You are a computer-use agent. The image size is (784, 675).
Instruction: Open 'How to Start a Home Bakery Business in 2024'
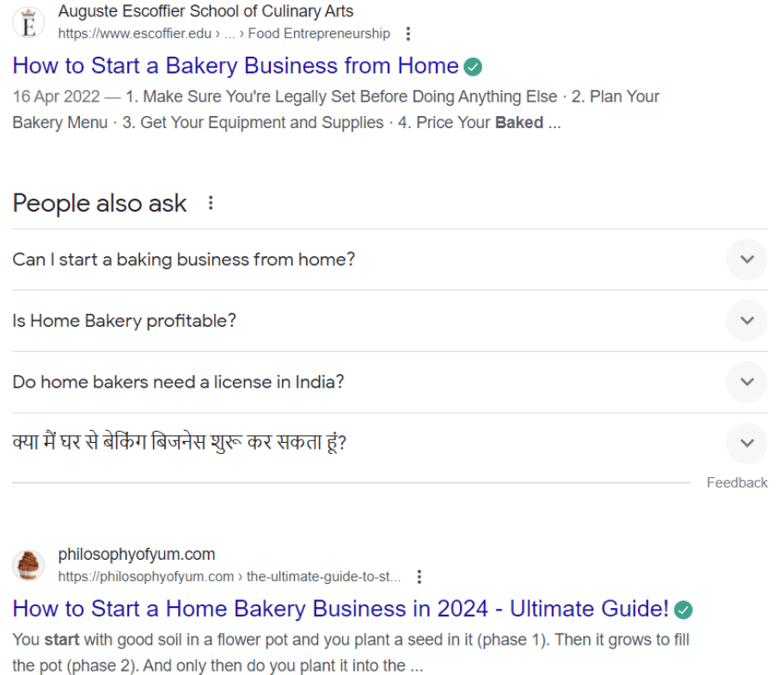point(340,609)
